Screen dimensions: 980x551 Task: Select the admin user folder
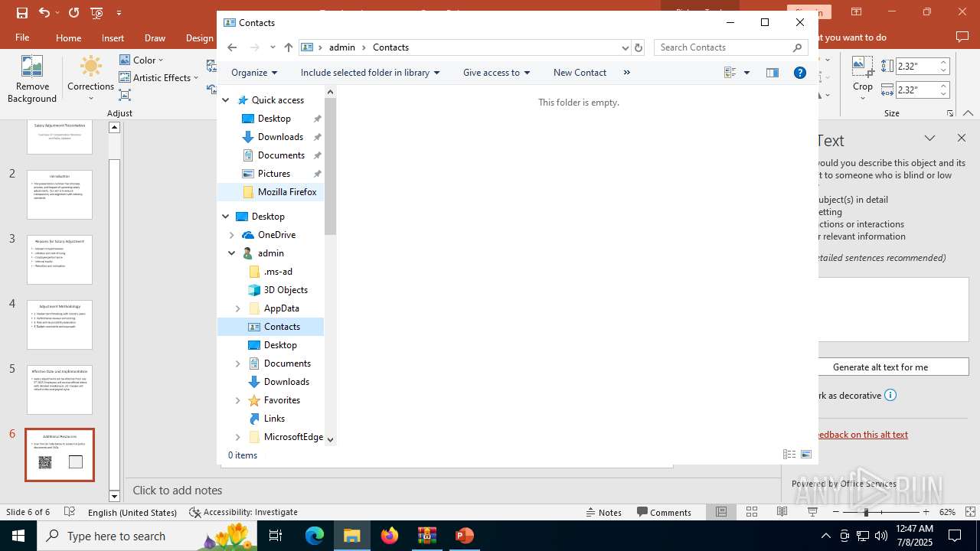coord(271,253)
